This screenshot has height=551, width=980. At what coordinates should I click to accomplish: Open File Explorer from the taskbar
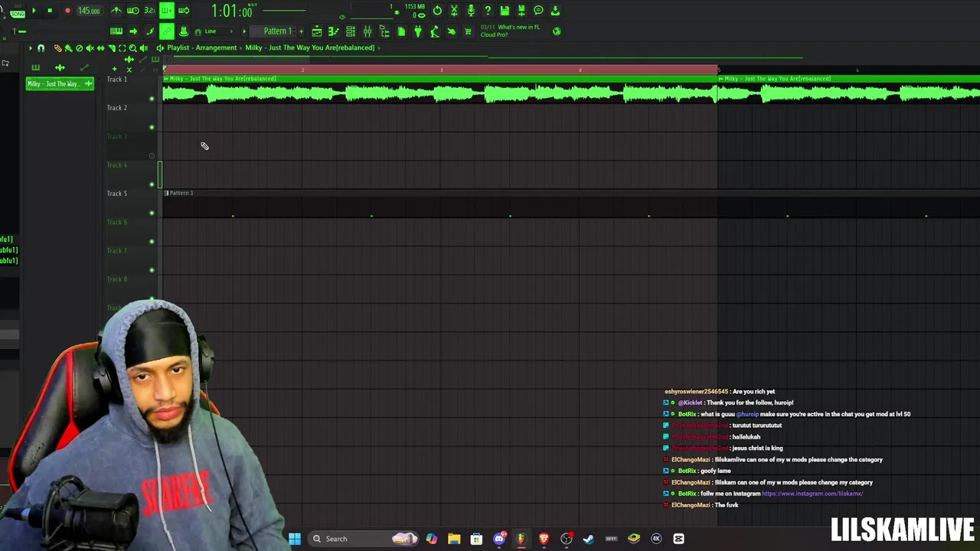coord(454,539)
